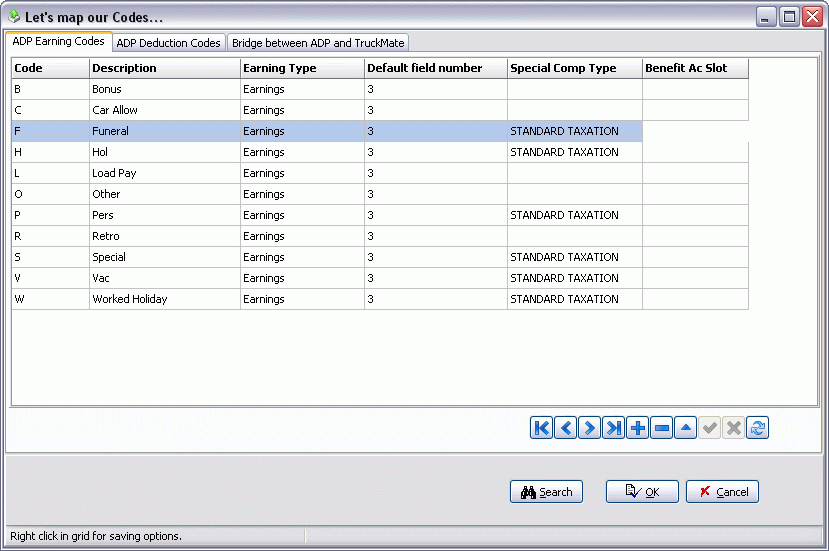Sort by Code column header
829x551 pixels.
[x=51, y=68]
